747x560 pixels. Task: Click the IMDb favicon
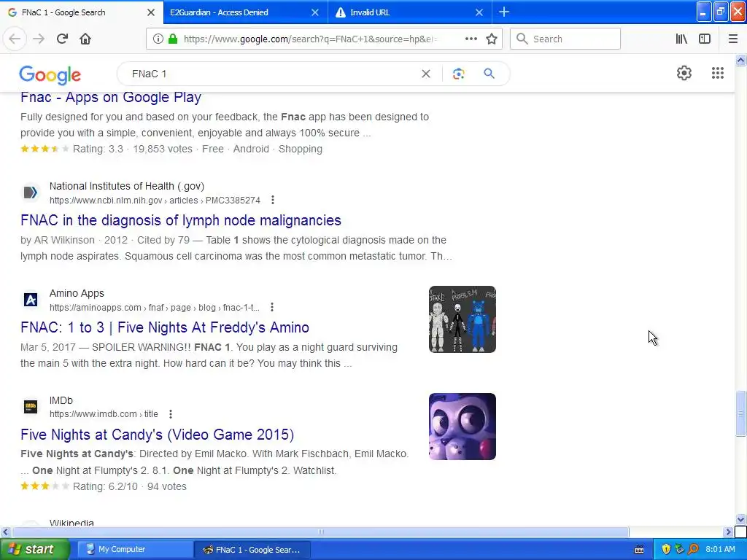[31, 406]
